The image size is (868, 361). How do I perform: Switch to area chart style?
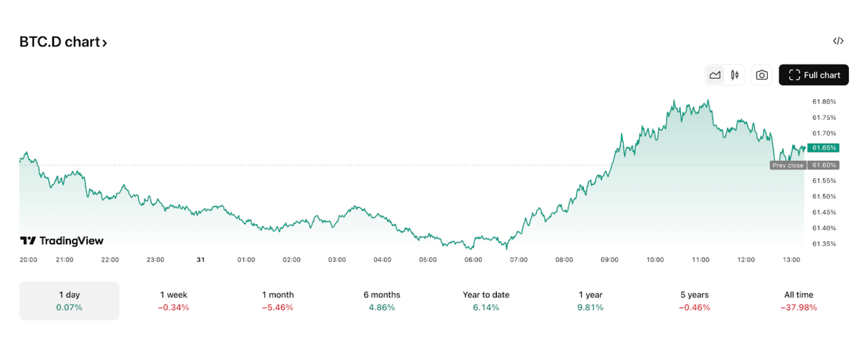[715, 75]
